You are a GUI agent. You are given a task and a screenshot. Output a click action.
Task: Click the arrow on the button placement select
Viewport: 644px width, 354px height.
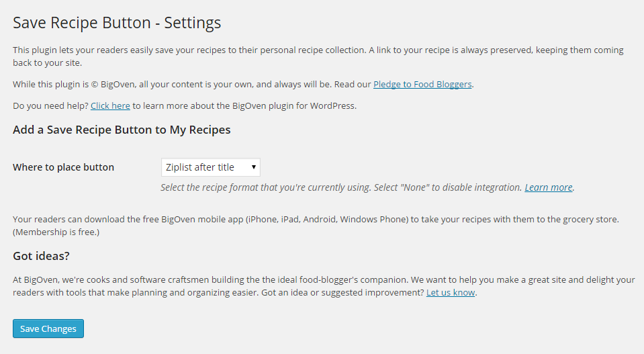pos(254,167)
